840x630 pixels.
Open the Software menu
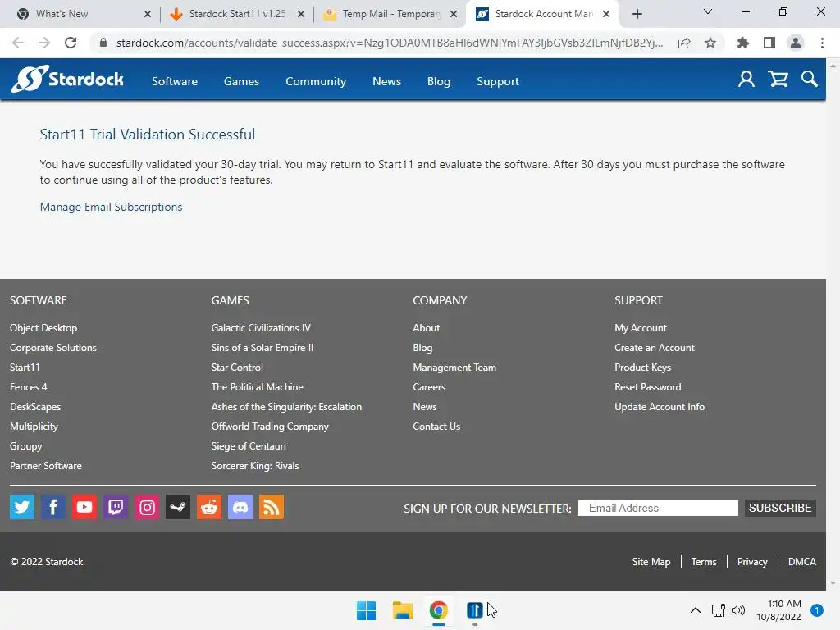tap(175, 81)
